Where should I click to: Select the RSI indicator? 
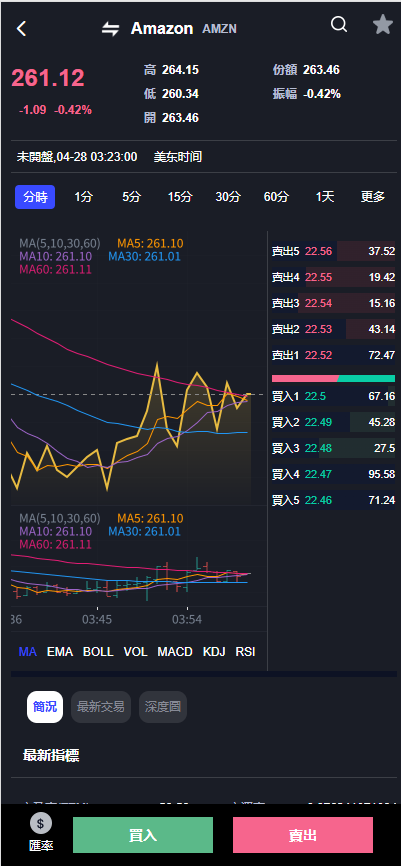[245, 652]
